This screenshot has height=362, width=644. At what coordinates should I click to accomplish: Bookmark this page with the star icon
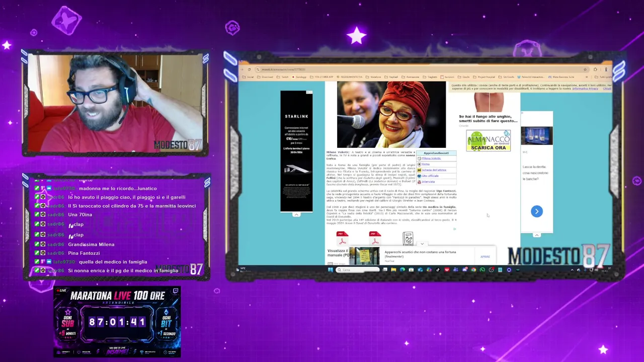click(585, 69)
